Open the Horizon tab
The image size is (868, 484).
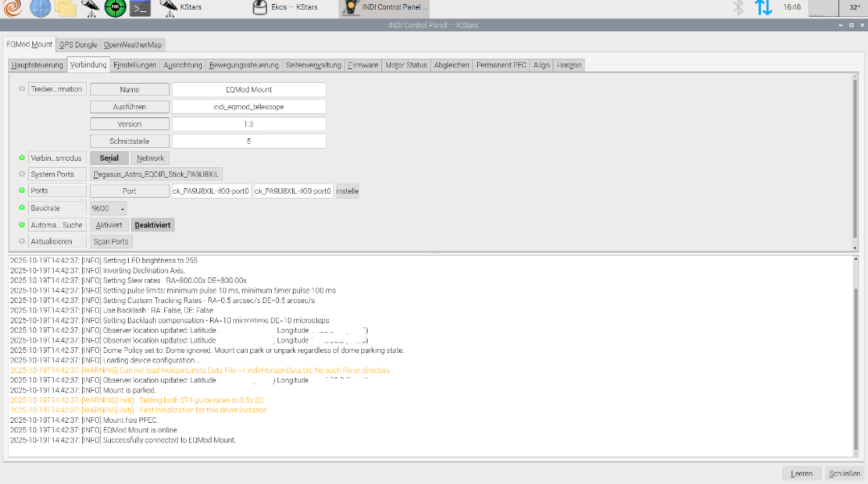point(569,65)
